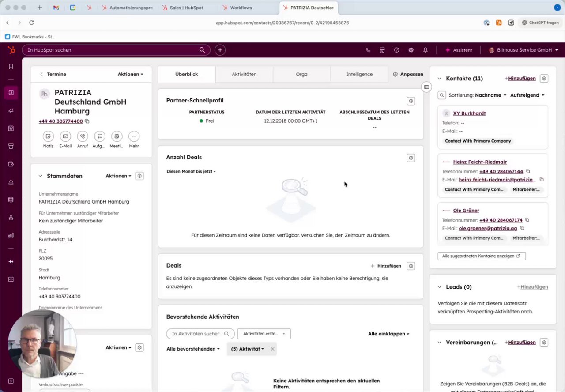
Task: Open settings gear of Partner-Schnellprofil card
Action: pyautogui.click(x=411, y=101)
